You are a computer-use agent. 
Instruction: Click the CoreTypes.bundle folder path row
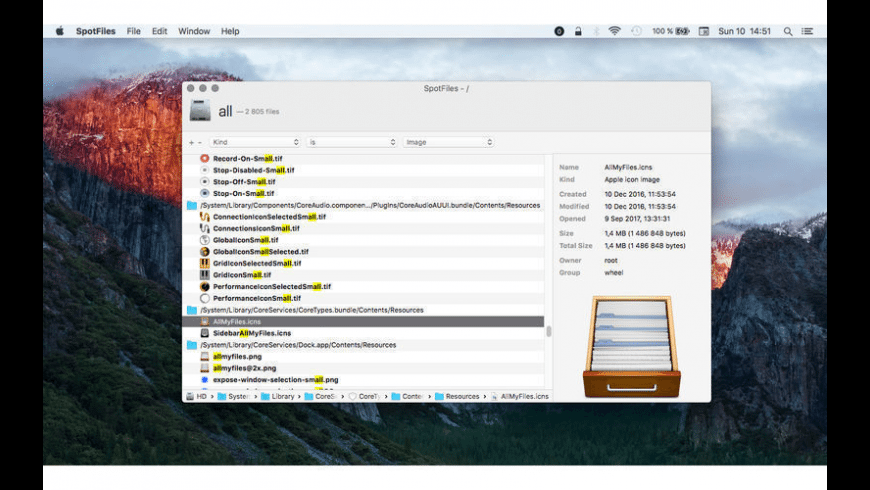363,310
